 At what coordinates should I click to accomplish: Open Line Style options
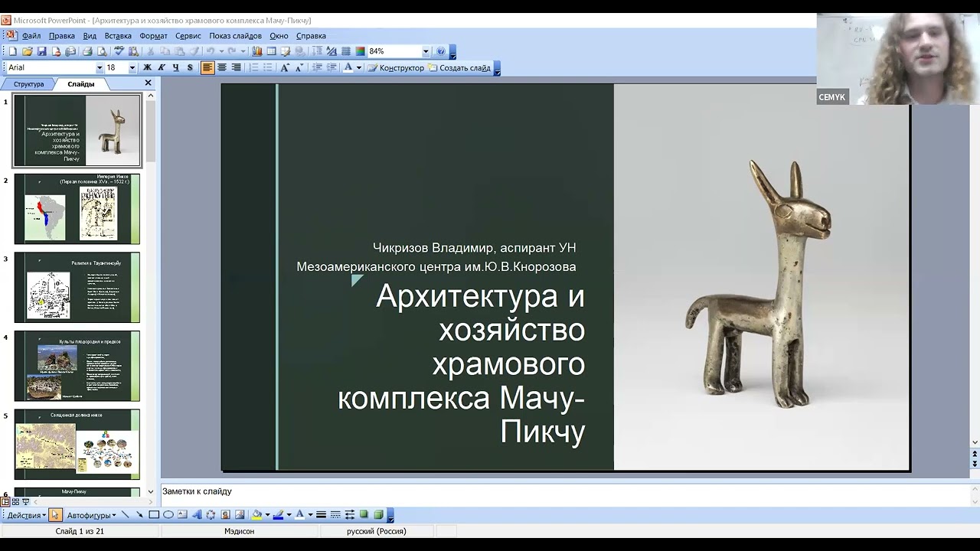tap(322, 515)
